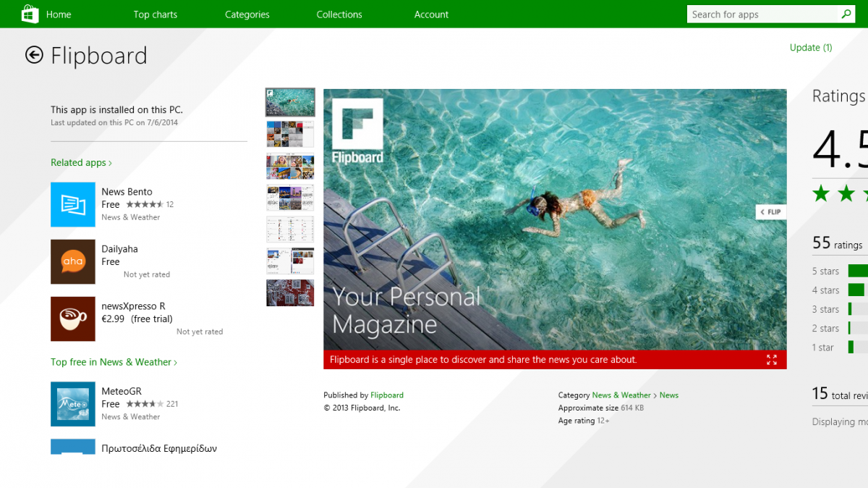Expand Top free in News & Weather

tap(114, 362)
